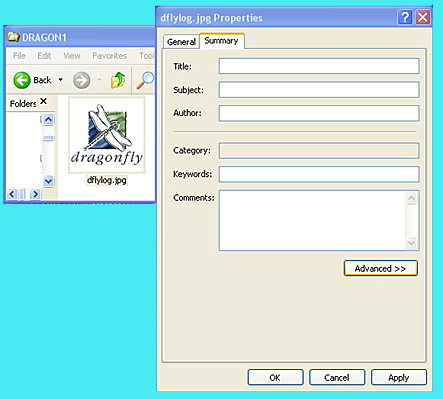Click DRAGON1 folder icon in title bar

pos(13,37)
